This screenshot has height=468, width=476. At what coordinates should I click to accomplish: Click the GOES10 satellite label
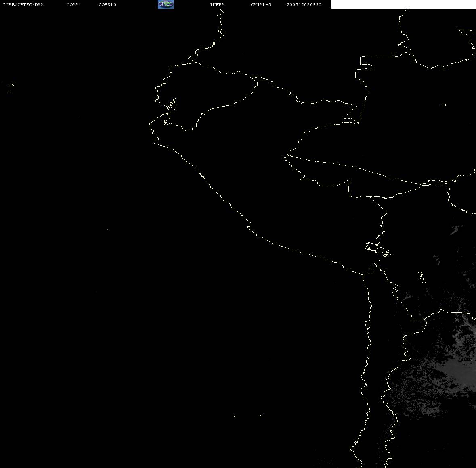[x=107, y=5]
